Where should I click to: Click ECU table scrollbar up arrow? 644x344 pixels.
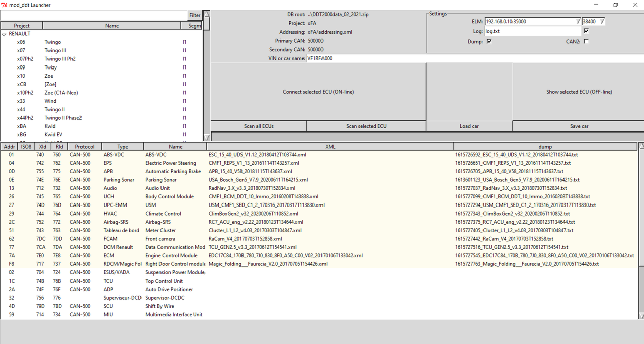641,147
